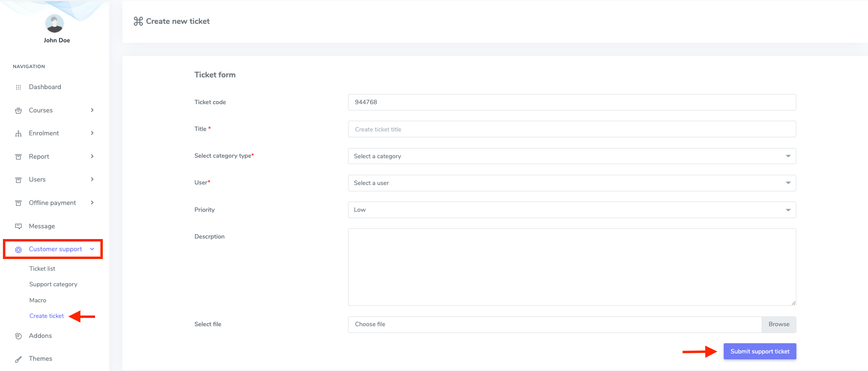Click the Themes brush icon

(x=19, y=359)
